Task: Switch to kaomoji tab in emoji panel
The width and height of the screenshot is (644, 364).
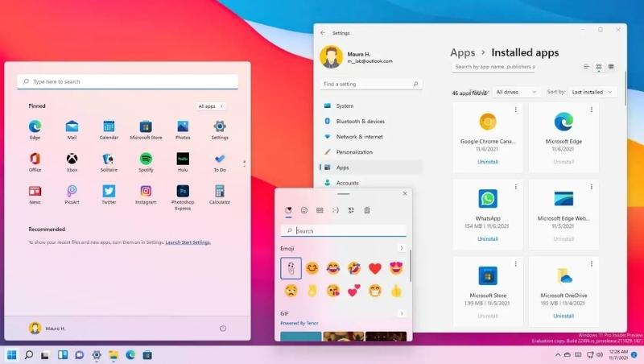Action: pyautogui.click(x=335, y=210)
